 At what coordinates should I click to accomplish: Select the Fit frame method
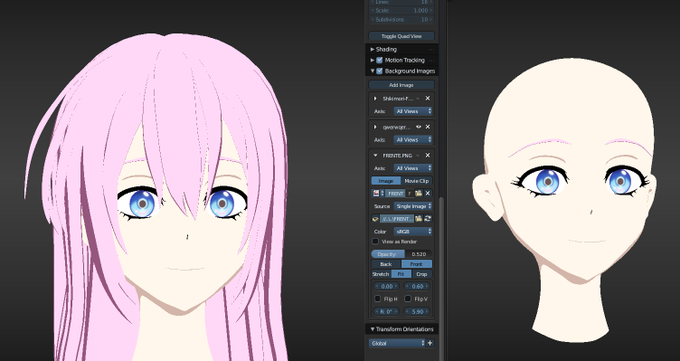click(x=401, y=274)
